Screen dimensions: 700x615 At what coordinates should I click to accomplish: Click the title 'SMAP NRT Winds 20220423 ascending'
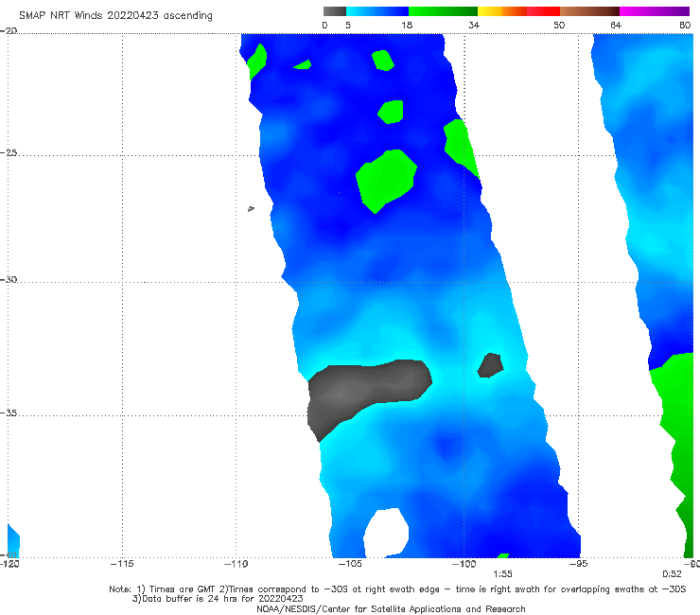click(x=115, y=15)
